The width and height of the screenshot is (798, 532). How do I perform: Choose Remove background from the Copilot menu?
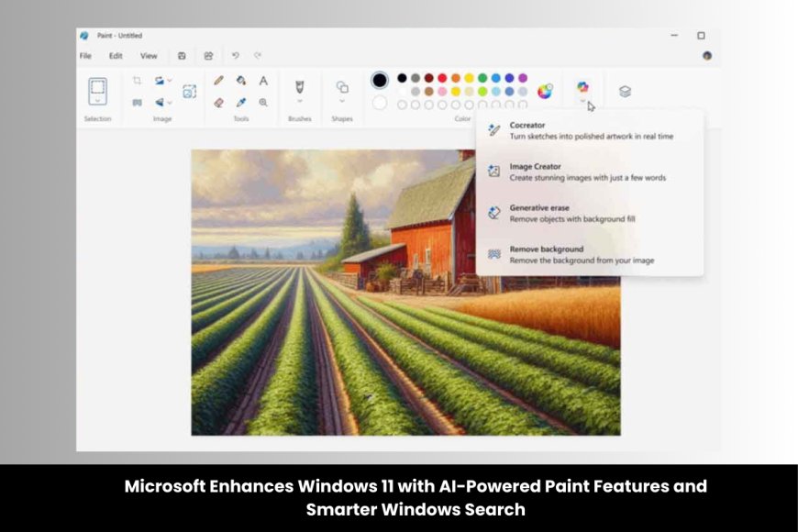click(x=591, y=255)
